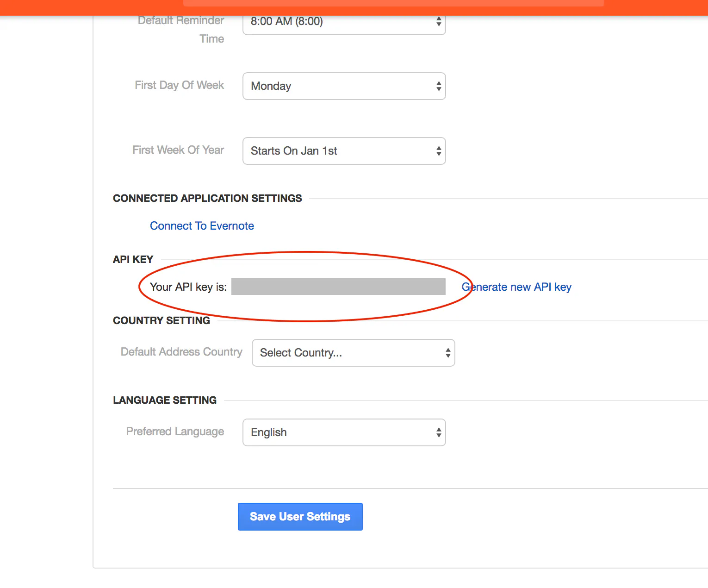The image size is (708, 588).
Task: Click the arrows icon on the Select Country box
Action: pyautogui.click(x=448, y=353)
